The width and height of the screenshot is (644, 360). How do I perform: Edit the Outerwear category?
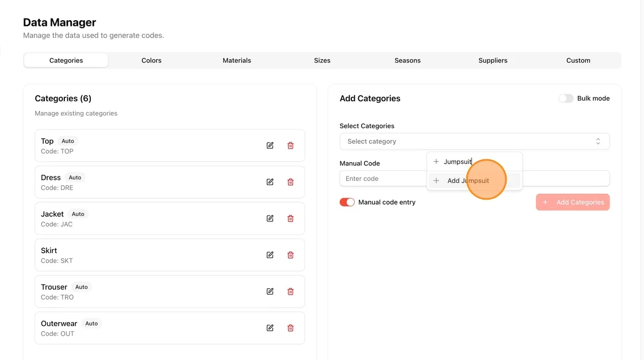[x=270, y=328]
